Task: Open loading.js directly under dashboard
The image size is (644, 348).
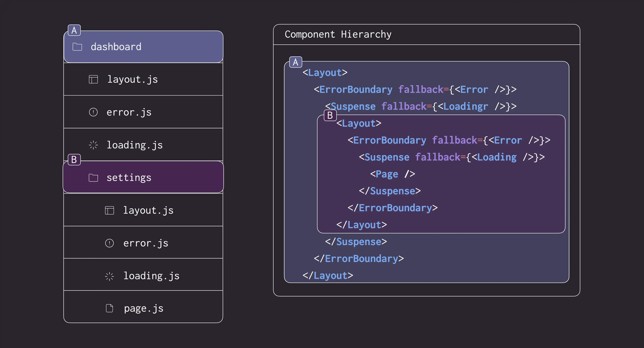Action: point(143,145)
